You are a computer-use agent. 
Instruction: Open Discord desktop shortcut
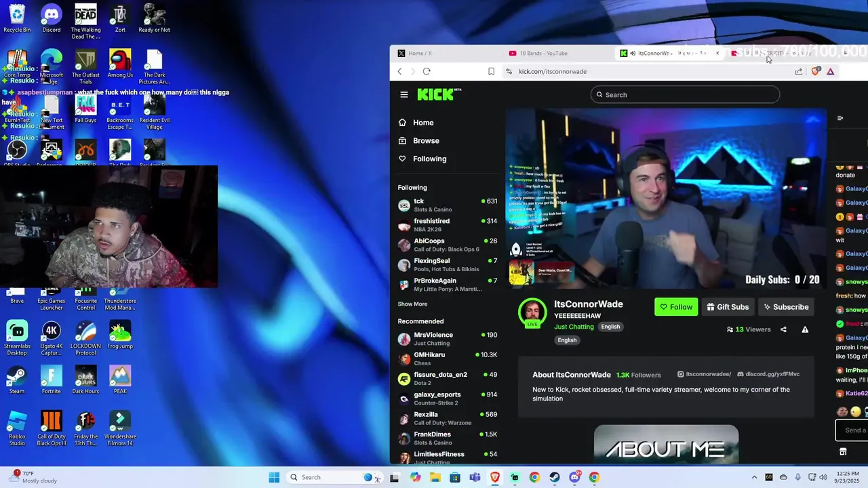point(52,18)
